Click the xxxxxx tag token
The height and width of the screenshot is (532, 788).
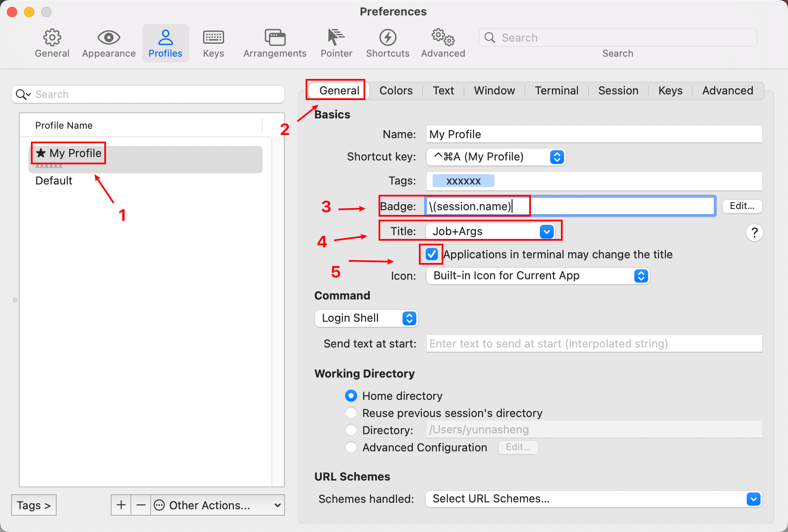pos(463,181)
